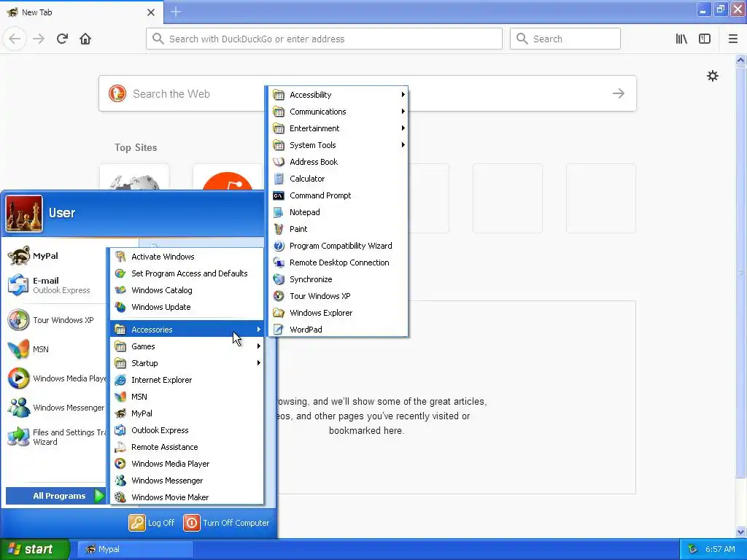Expand the Startup submenu
The image size is (747, 560).
click(187, 363)
